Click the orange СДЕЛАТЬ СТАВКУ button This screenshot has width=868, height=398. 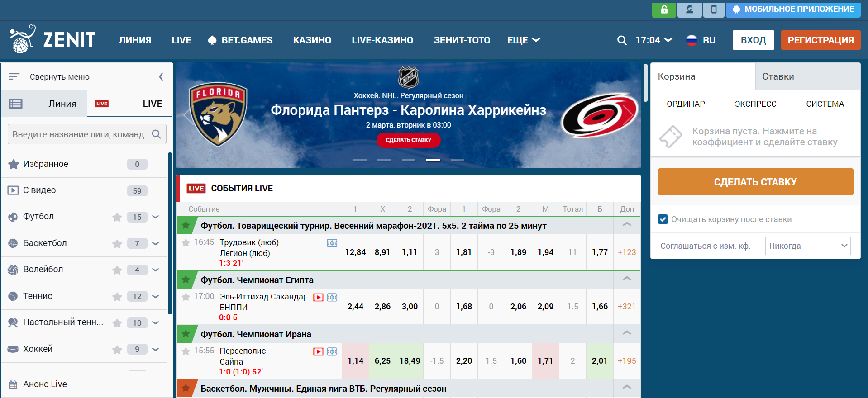point(755,182)
